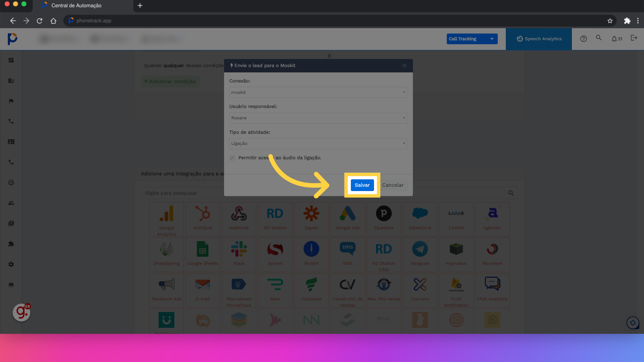Select the Google Analytics integration
Viewport: 644px width, 362px height.
coord(167,220)
